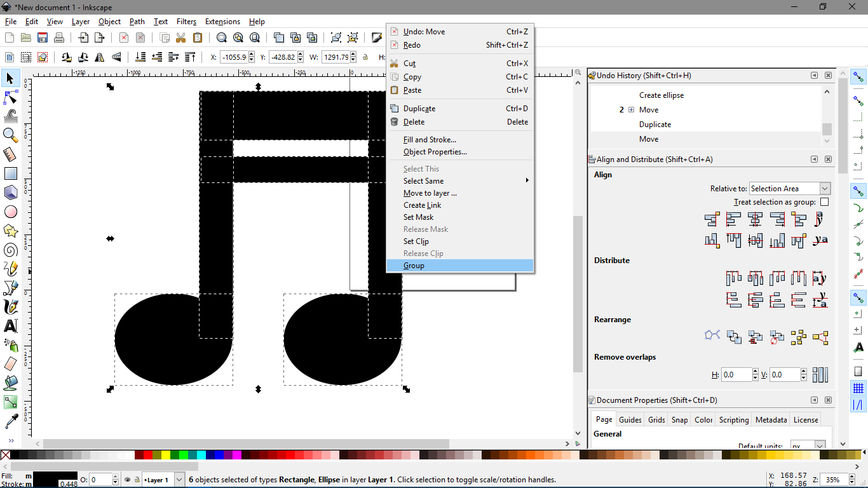Viewport: 868px width, 488px height.
Task: Click the no-color X palette swatch
Action: point(5,455)
